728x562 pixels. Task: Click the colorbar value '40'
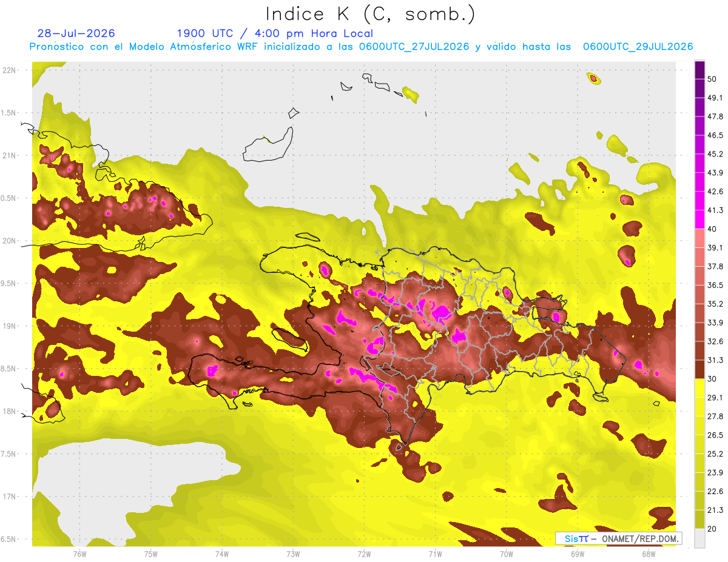click(x=712, y=229)
